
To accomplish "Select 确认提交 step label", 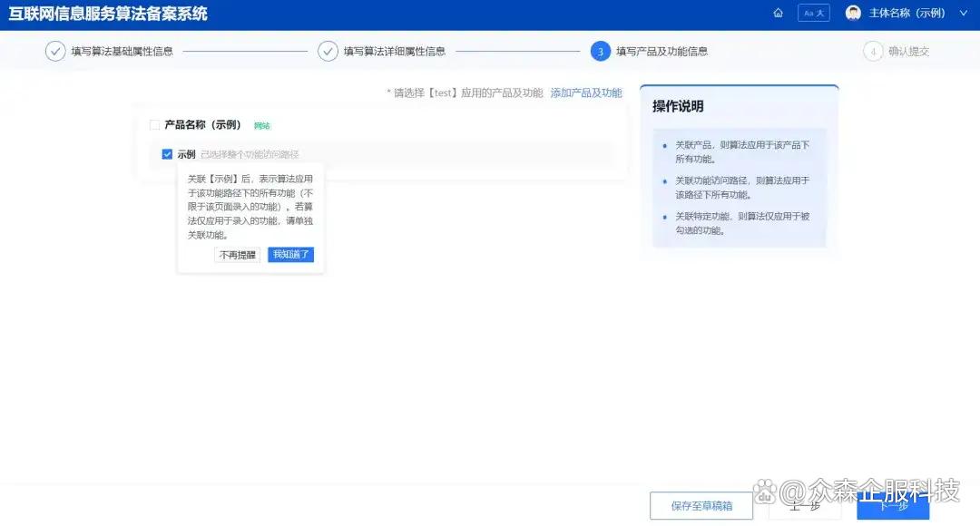I will (x=908, y=51).
